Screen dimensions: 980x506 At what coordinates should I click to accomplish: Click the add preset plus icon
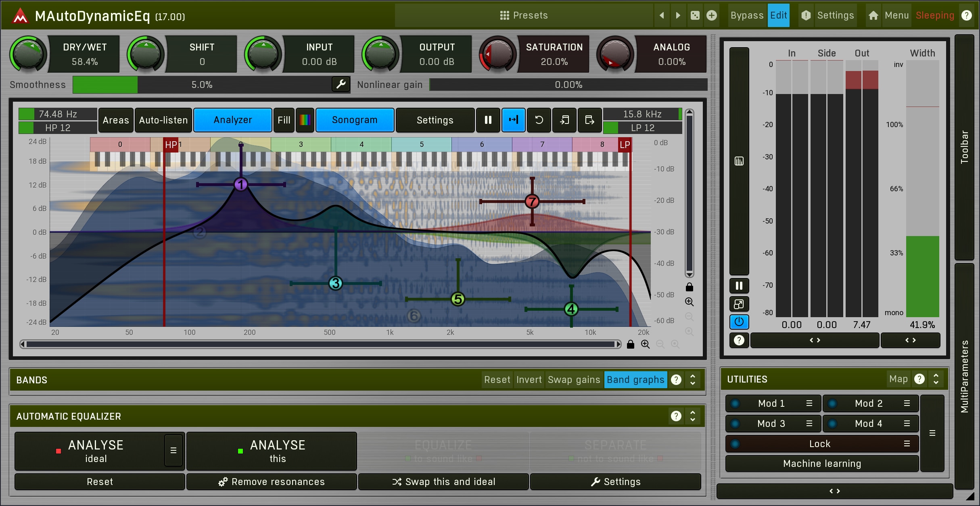712,15
